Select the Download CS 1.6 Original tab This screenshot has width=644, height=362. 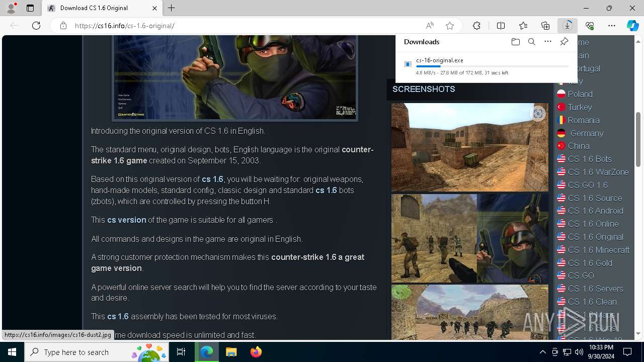pyautogui.click(x=102, y=8)
